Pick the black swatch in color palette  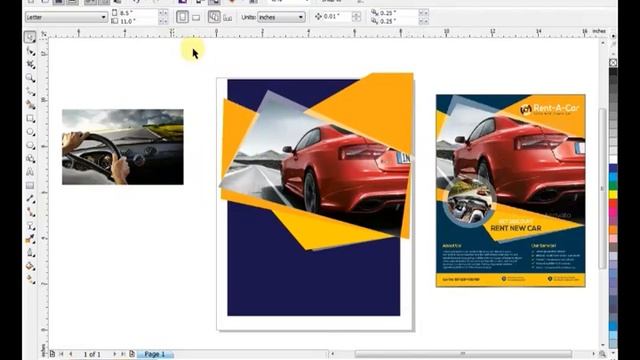(613, 71)
